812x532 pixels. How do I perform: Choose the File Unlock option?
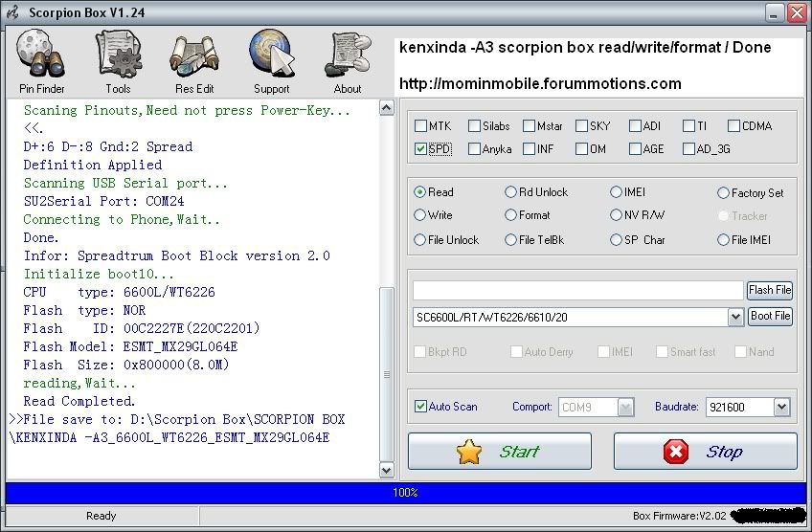[419, 239]
